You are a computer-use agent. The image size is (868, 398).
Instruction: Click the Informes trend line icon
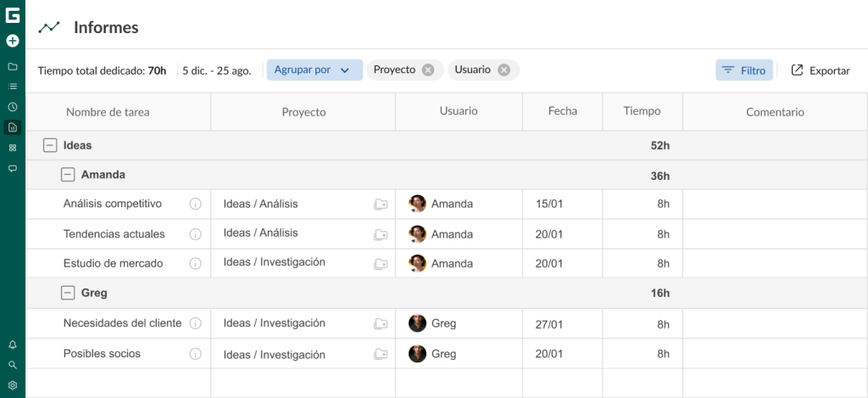pyautogui.click(x=48, y=27)
